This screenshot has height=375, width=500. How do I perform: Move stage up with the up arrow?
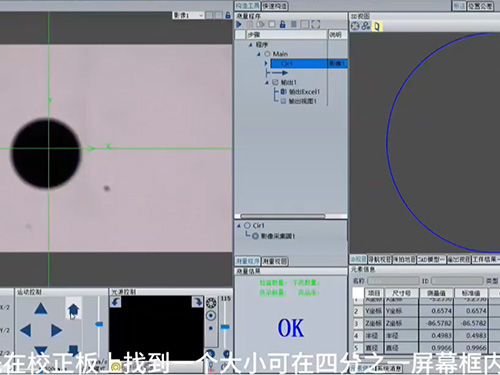click(x=41, y=309)
